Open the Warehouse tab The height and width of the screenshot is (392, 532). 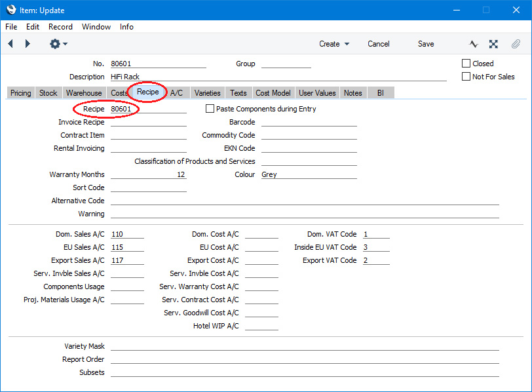point(84,92)
